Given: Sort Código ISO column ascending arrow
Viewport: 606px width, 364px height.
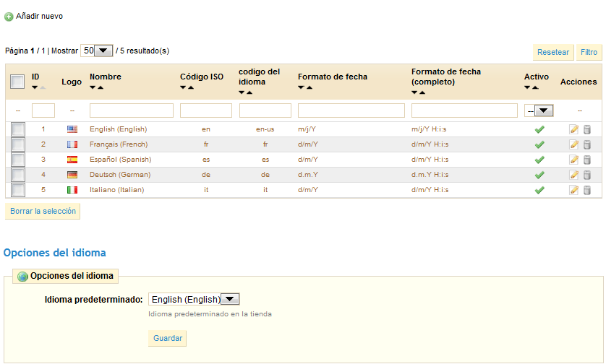Looking at the screenshot, I should [191, 87].
